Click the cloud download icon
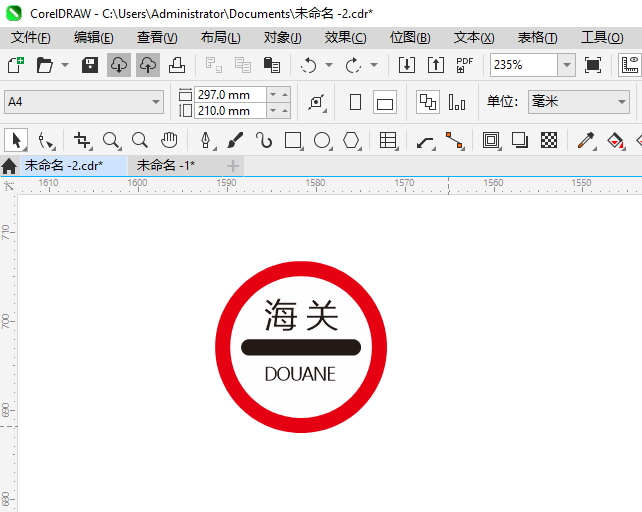This screenshot has height=512, width=642. coord(119,65)
